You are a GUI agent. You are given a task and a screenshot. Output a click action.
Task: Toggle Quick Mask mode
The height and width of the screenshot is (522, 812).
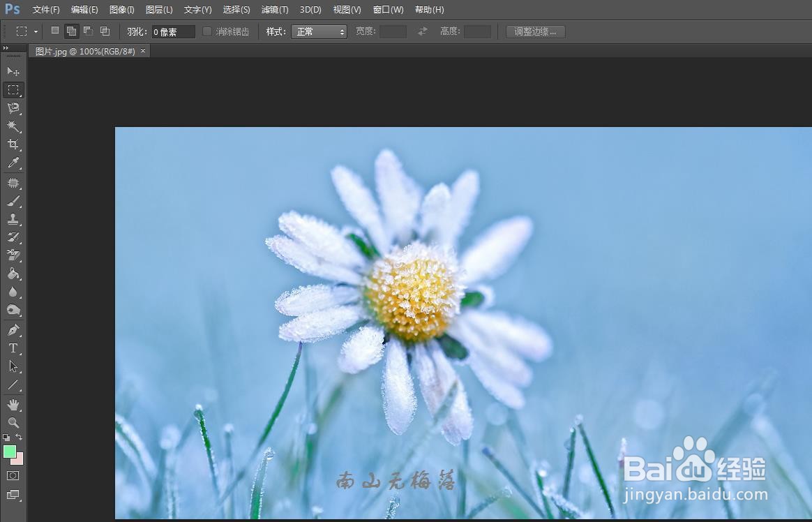[13, 475]
